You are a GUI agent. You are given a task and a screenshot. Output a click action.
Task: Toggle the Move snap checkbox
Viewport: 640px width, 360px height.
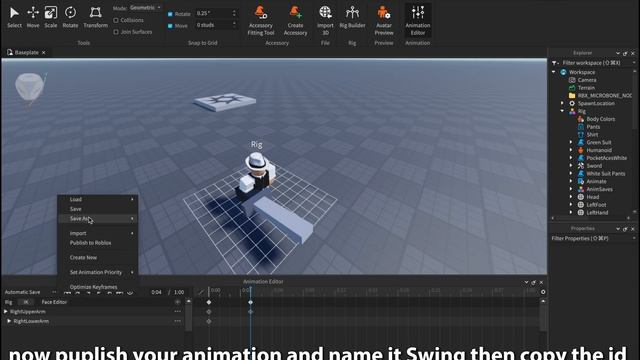170,26
